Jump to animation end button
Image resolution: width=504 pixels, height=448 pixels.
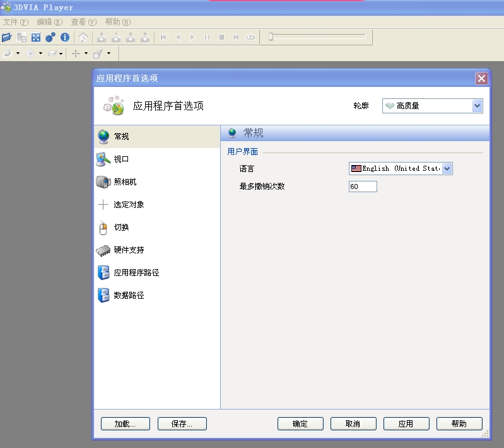tap(236, 37)
